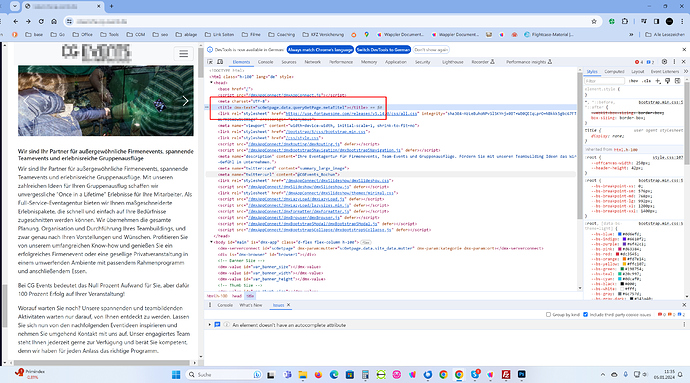
Task: Expand the body element node
Action: click(x=211, y=242)
